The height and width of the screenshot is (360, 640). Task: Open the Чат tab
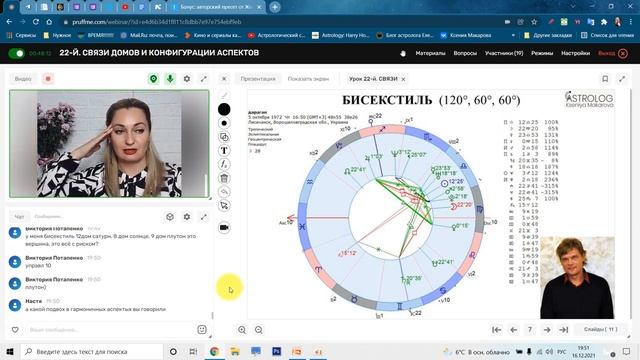tap(19, 216)
